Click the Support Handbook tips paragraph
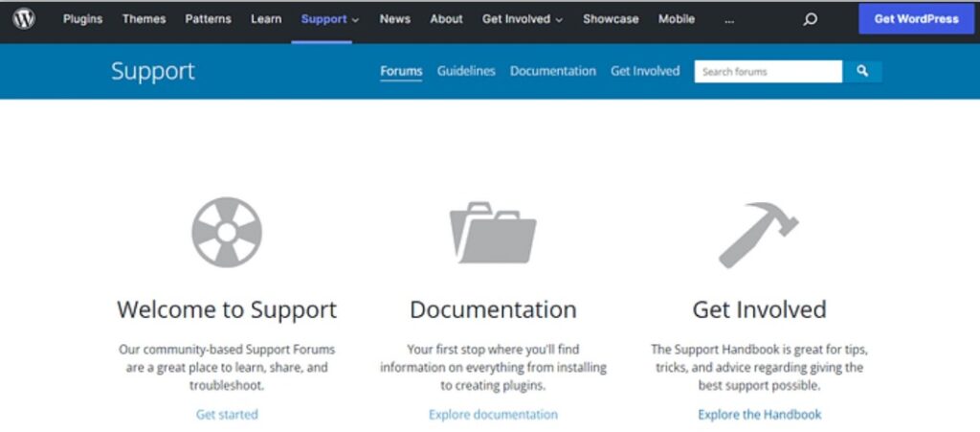This screenshot has width=980, height=432. [759, 368]
